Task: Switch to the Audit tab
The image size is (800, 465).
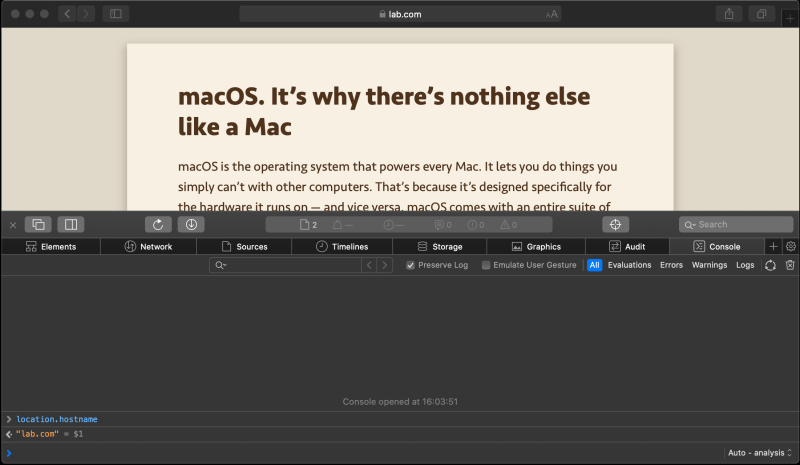Action: [x=627, y=247]
